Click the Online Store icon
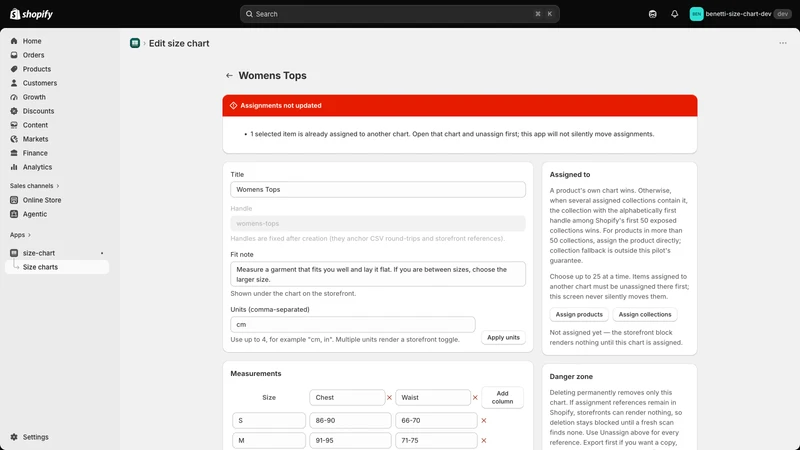The width and height of the screenshot is (800, 450). coord(14,200)
